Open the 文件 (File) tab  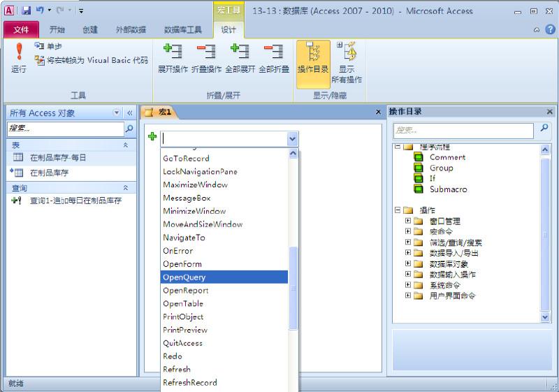click(x=21, y=29)
